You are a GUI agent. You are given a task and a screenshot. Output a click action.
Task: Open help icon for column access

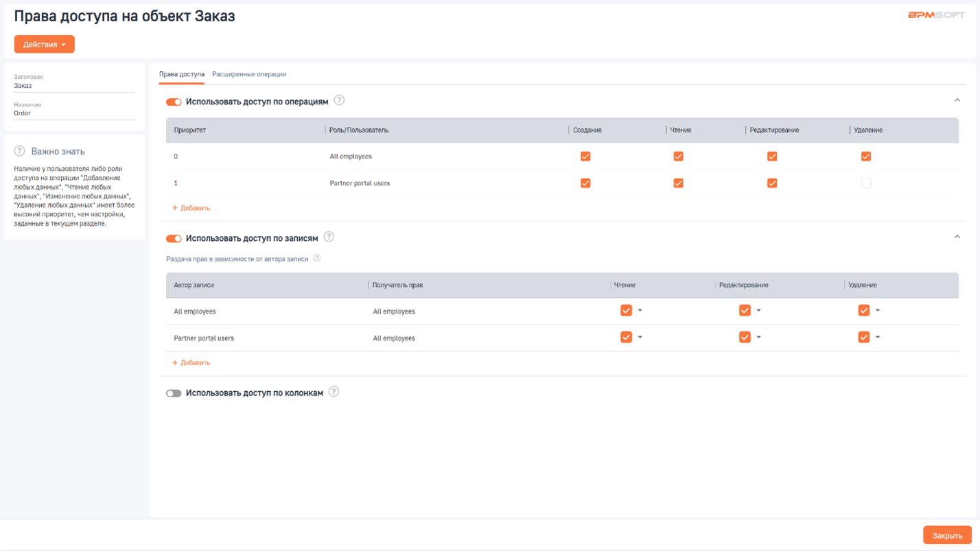click(x=334, y=392)
